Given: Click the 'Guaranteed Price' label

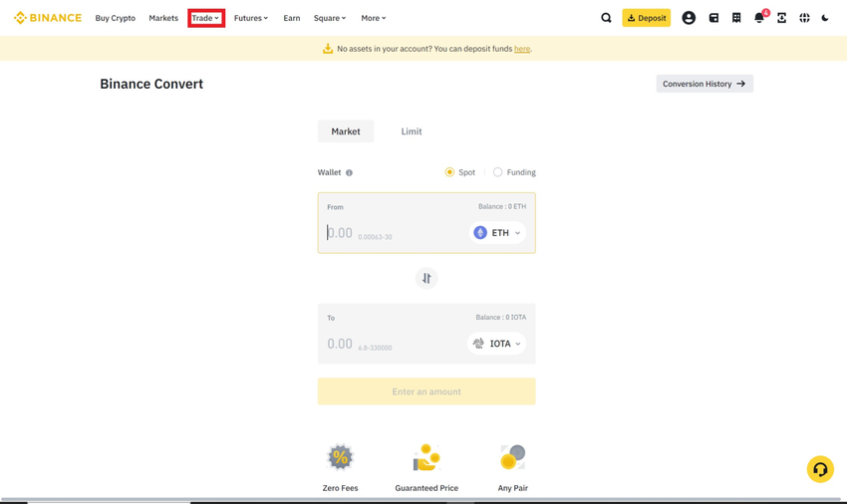Looking at the screenshot, I should (x=426, y=488).
